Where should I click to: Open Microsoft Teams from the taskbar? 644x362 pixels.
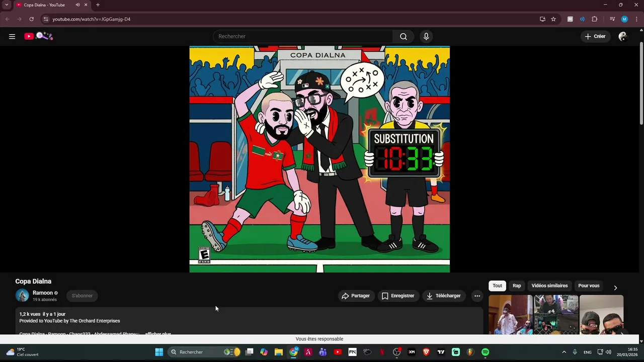323,352
